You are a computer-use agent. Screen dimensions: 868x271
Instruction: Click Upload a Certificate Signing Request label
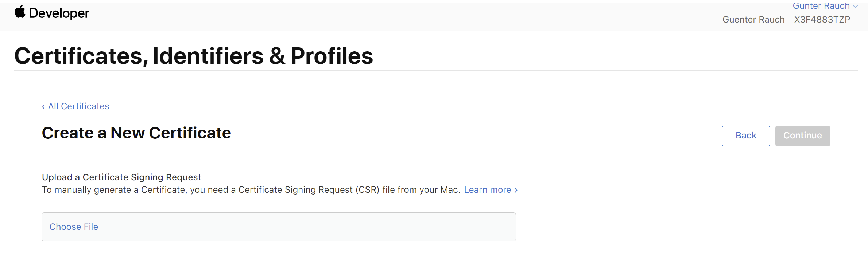click(121, 177)
